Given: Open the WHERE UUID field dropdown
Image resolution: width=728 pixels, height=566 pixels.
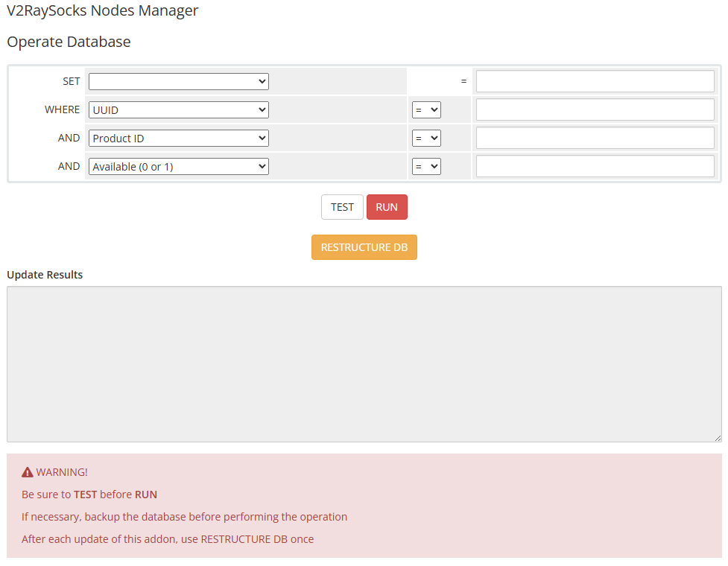Looking at the screenshot, I should (178, 109).
